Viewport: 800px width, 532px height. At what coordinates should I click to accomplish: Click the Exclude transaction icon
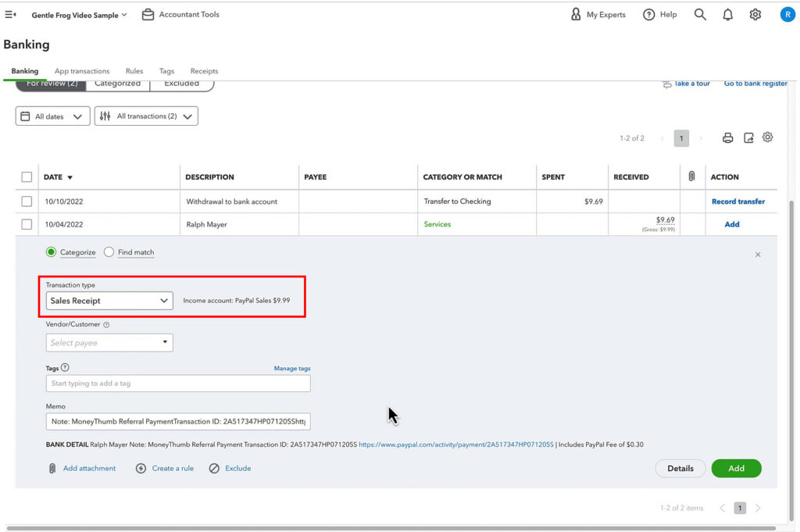(x=213, y=468)
